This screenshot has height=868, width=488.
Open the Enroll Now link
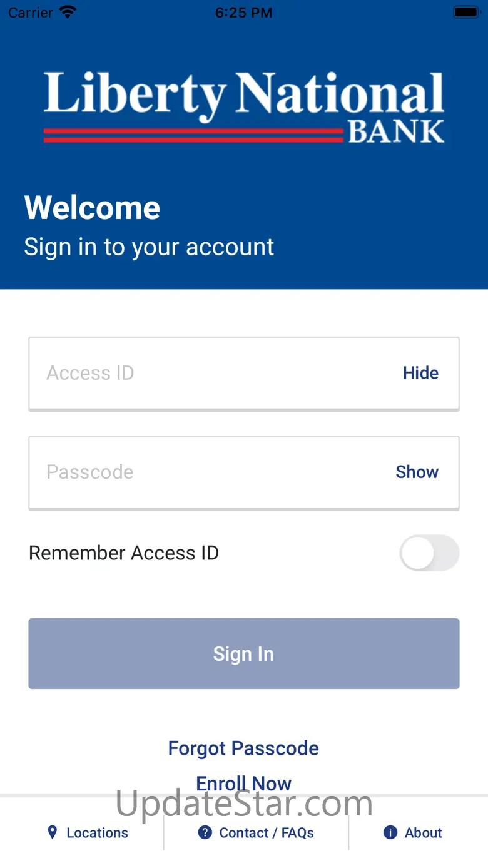click(x=243, y=783)
